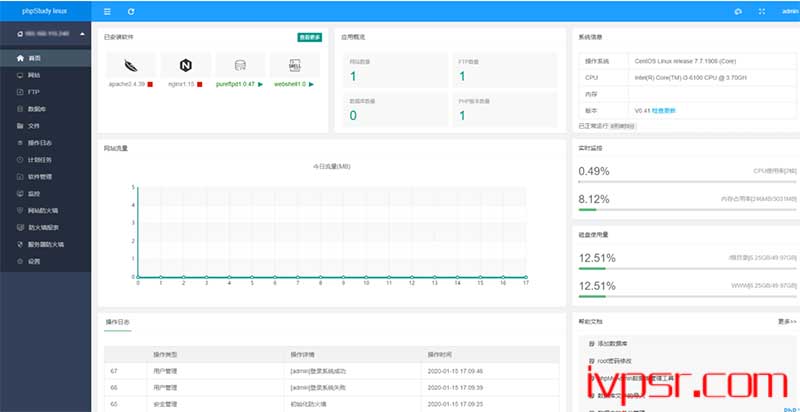This screenshot has height=412, width=800.
Task: Click the Apache feather icon
Action: pos(131,65)
